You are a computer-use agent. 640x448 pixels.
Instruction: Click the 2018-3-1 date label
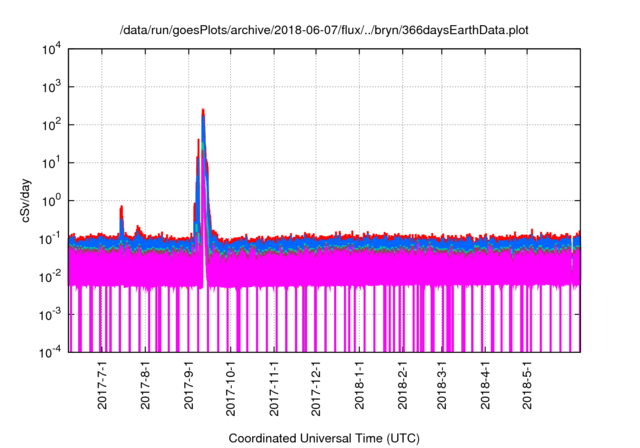(x=442, y=385)
